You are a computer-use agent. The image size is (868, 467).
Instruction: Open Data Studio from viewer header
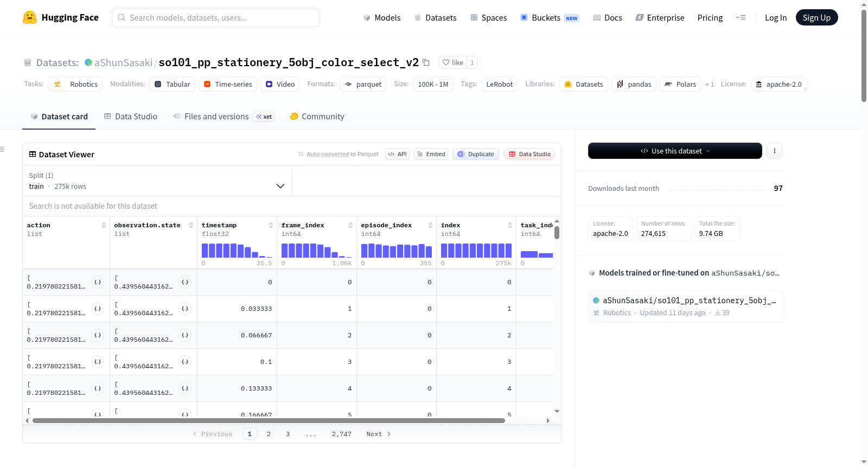529,154
